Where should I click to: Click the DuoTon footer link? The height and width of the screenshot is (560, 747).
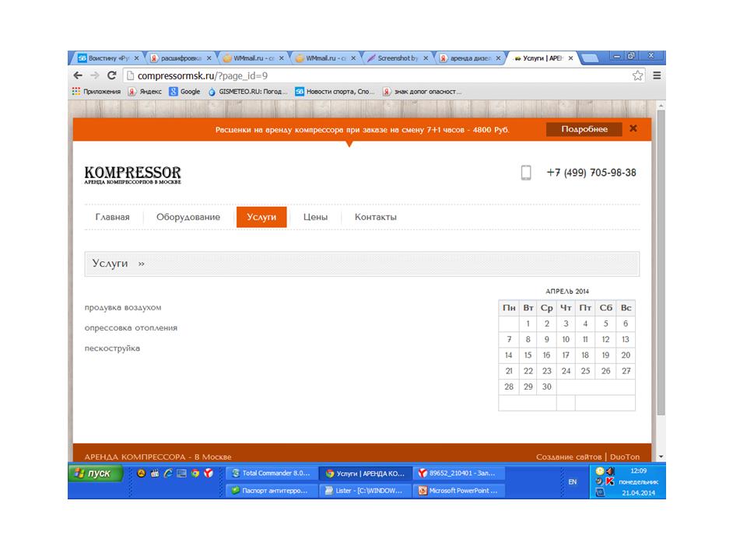pos(625,457)
